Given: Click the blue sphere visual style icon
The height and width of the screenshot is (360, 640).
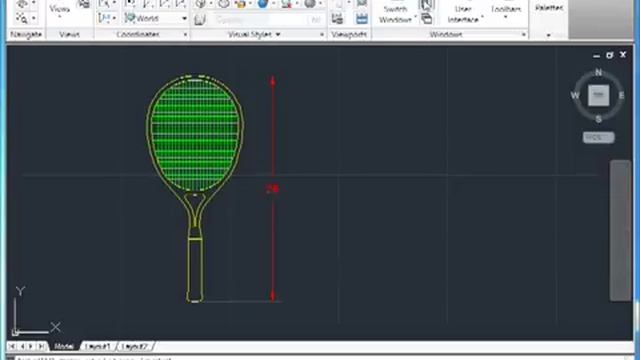Looking at the screenshot, I should 263,4.
